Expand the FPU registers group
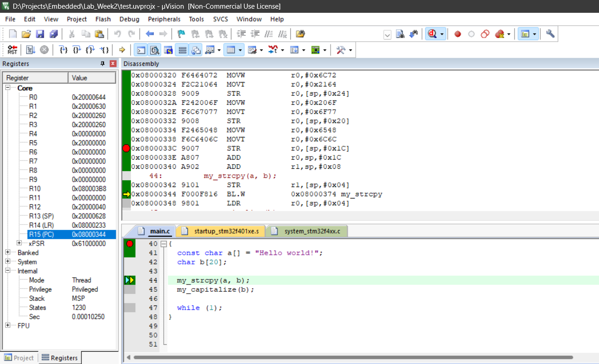The image size is (599, 364). [x=8, y=326]
